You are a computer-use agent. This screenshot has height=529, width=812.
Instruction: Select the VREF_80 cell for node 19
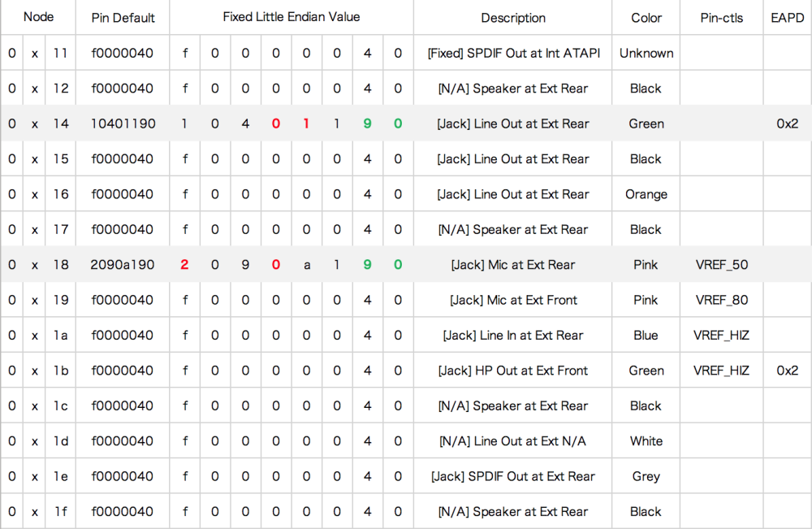[x=721, y=300]
